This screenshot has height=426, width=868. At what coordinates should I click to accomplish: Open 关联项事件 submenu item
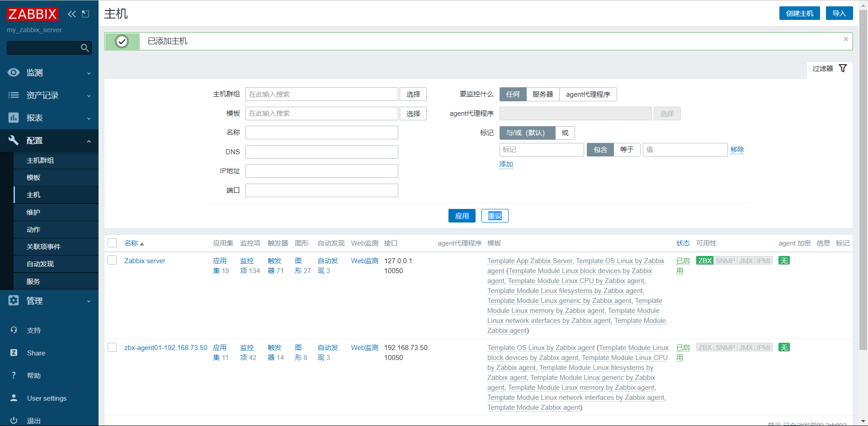tap(56, 246)
